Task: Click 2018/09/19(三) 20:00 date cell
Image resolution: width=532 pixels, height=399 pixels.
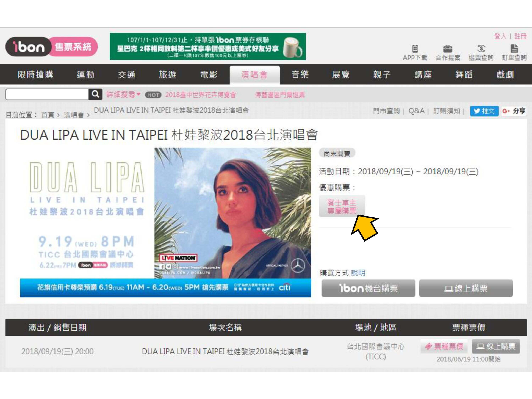Action: pyautogui.click(x=57, y=351)
